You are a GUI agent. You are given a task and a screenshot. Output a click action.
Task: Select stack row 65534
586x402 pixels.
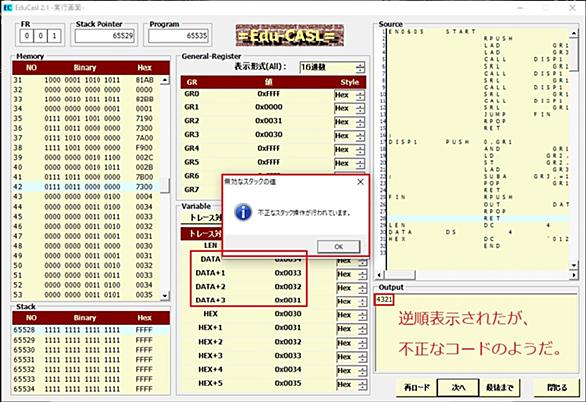click(91, 389)
